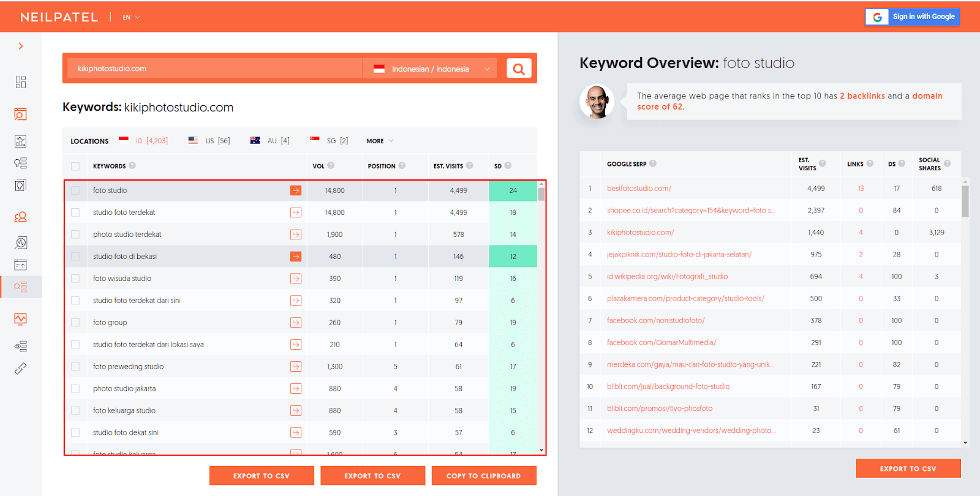Check the foto studio keyword checkbox
The height and width of the screenshot is (496, 980).
pyautogui.click(x=75, y=190)
